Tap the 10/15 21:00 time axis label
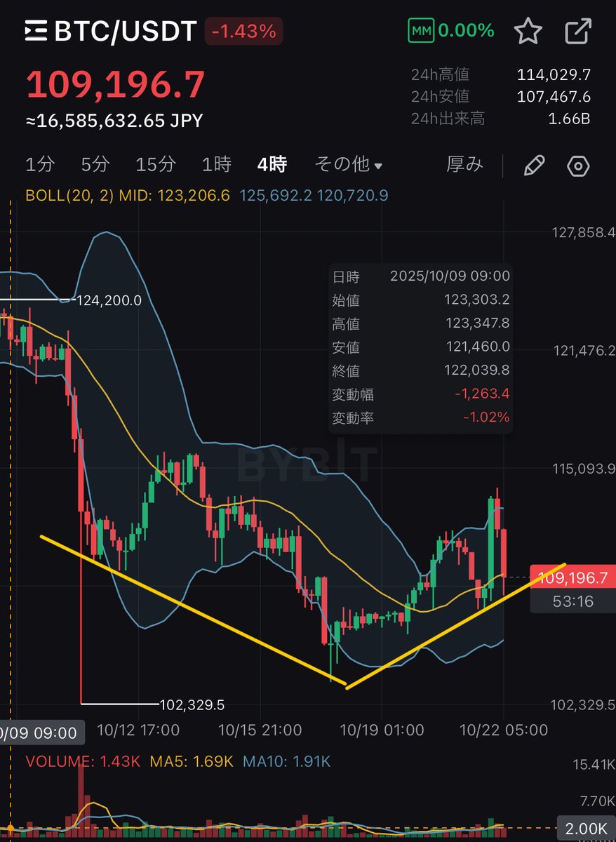This screenshot has width=616, height=842. tap(260, 730)
